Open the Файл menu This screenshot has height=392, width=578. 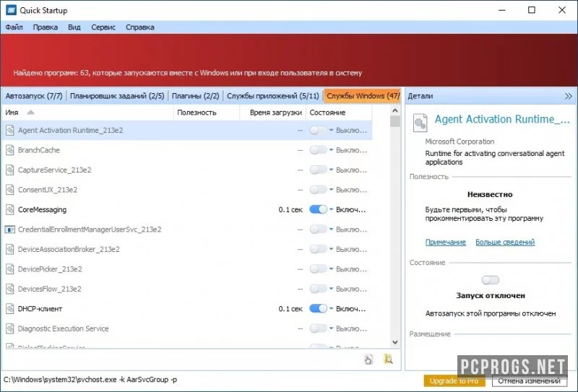point(14,27)
